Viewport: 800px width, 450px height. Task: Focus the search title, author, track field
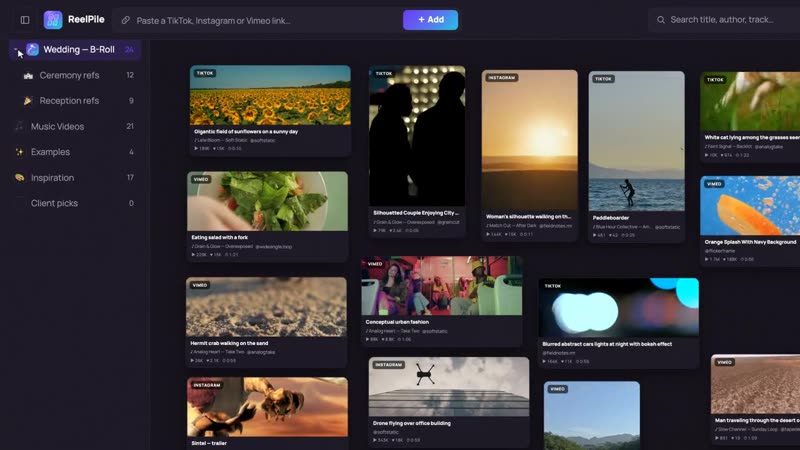724,20
